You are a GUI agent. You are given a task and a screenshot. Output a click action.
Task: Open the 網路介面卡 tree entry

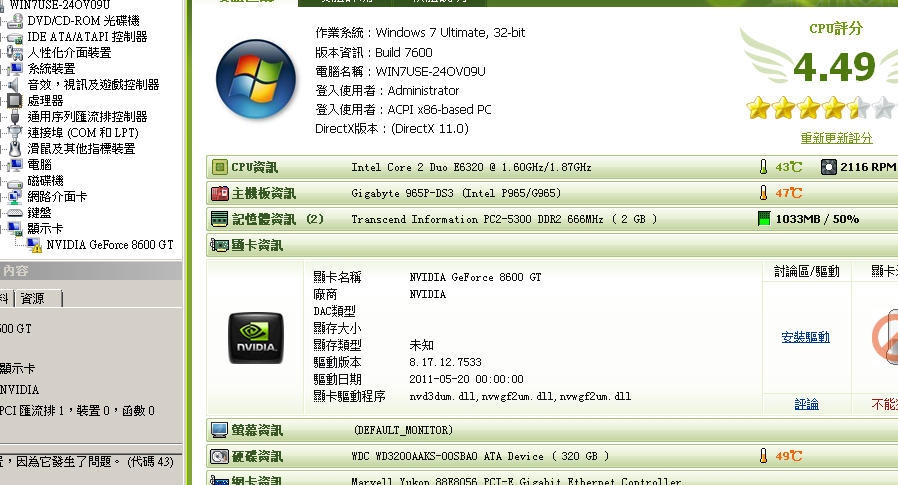pos(57,197)
